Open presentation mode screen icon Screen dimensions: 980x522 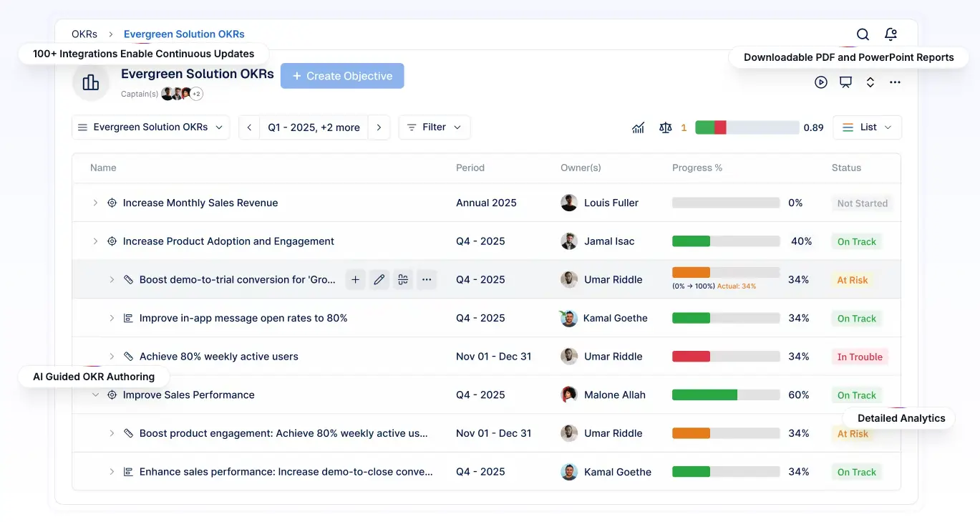[x=845, y=82]
